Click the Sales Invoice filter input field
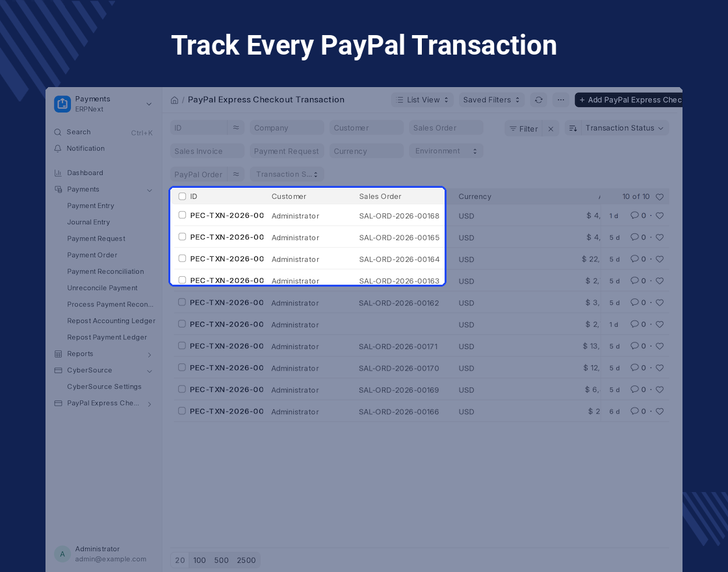 [x=207, y=151]
